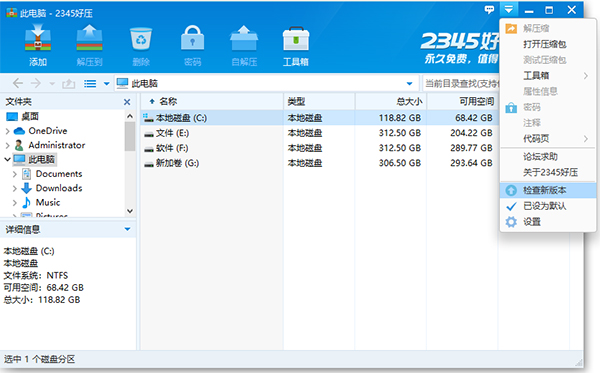The image size is (600, 373).
Task: Click folder tree scrollbar down arrow
Action: (x=130, y=211)
